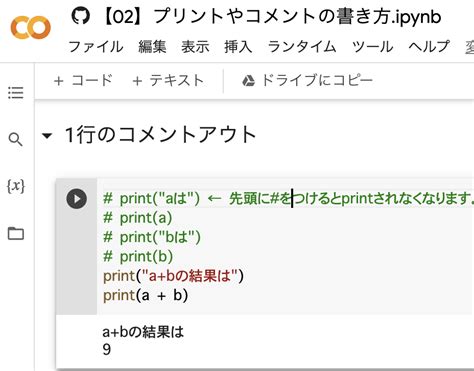The image size is (474, 371).
Task: Open the ヘルプ menu
Action: [x=429, y=47]
